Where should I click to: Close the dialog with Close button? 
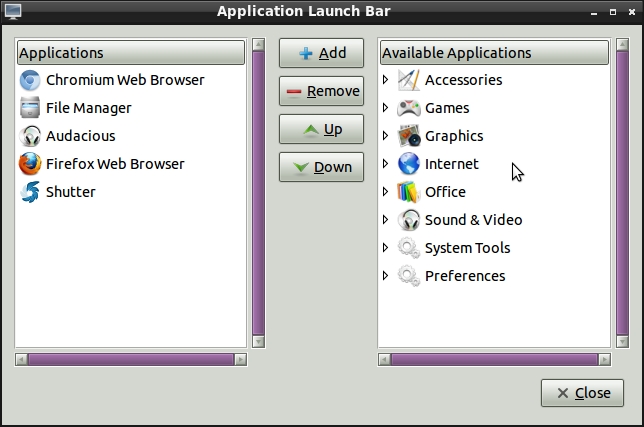tap(582, 393)
